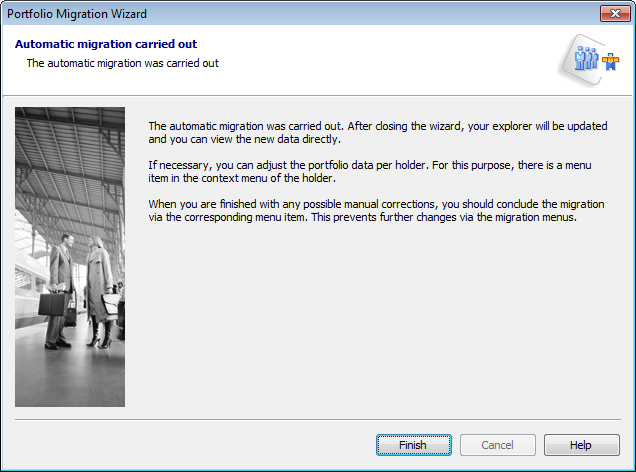Click subtitle 'The automatic migration was carried out'
Image resolution: width=636 pixels, height=472 pixels.
click(122, 63)
